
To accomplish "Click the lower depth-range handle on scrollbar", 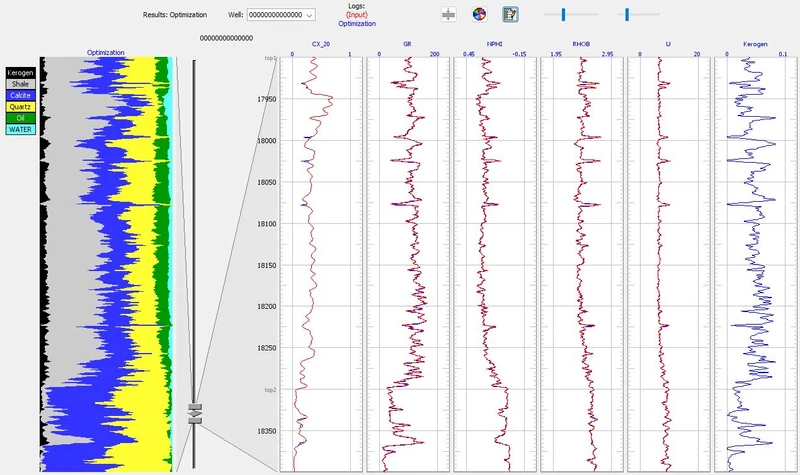I will coord(195,420).
